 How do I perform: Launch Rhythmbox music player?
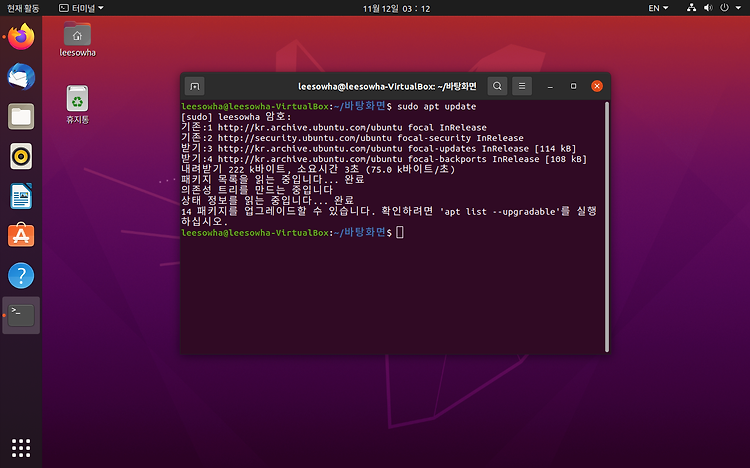pyautogui.click(x=21, y=156)
